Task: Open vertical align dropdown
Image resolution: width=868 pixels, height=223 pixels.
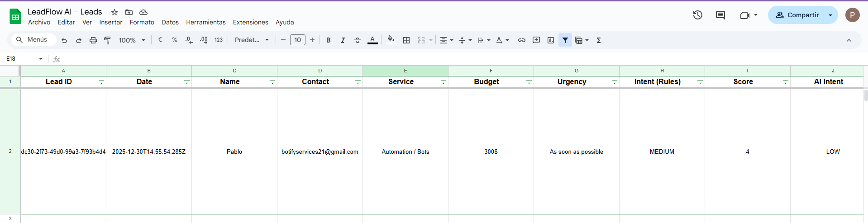Action: pos(465,40)
